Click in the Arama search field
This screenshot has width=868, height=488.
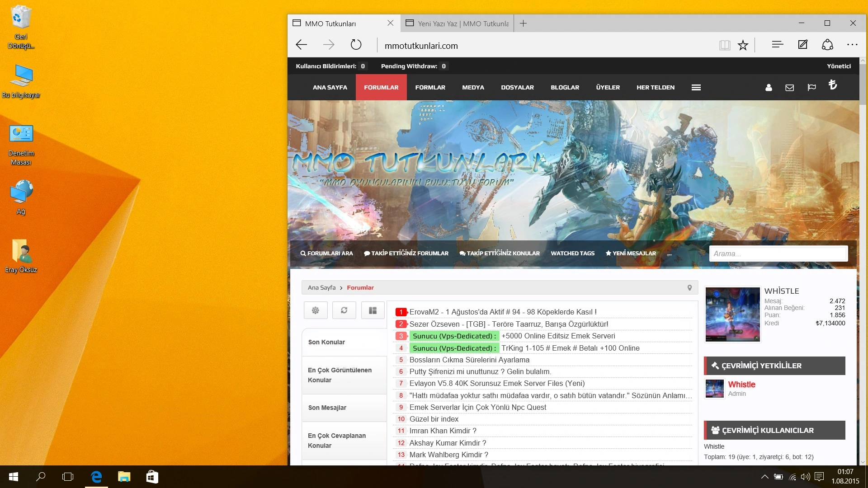tap(778, 253)
